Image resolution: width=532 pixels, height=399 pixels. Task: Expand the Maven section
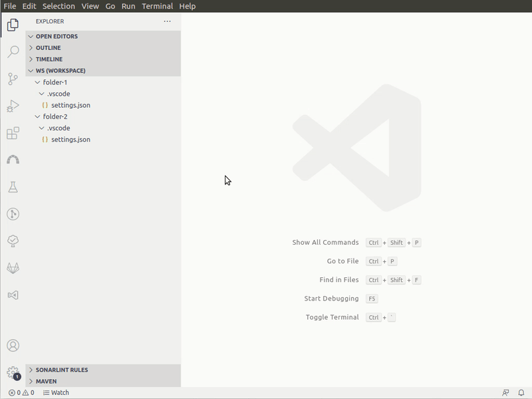pyautogui.click(x=103, y=381)
